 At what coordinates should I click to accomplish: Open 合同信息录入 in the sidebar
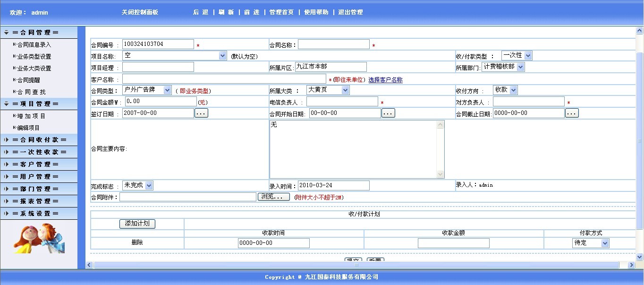tap(34, 45)
